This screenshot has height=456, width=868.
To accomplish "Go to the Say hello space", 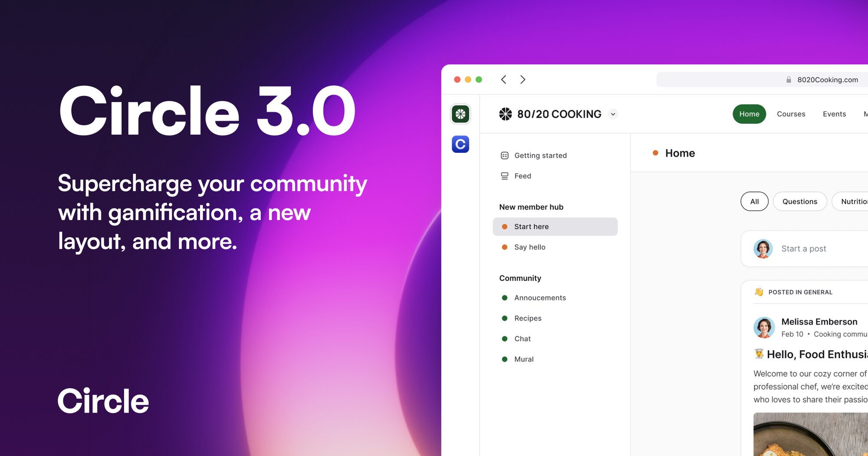I will click(530, 247).
